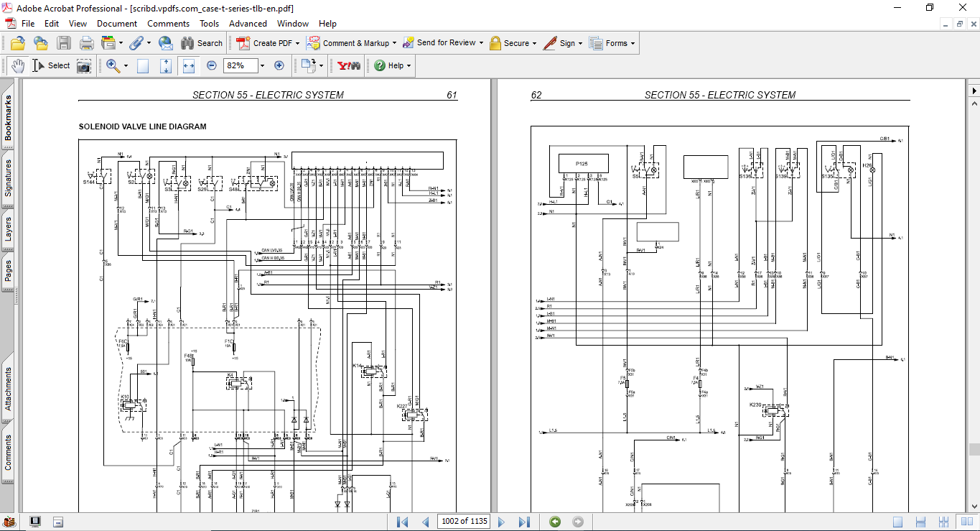The height and width of the screenshot is (531, 980).
Task: Click the zoom in plus button
Action: coord(279,65)
